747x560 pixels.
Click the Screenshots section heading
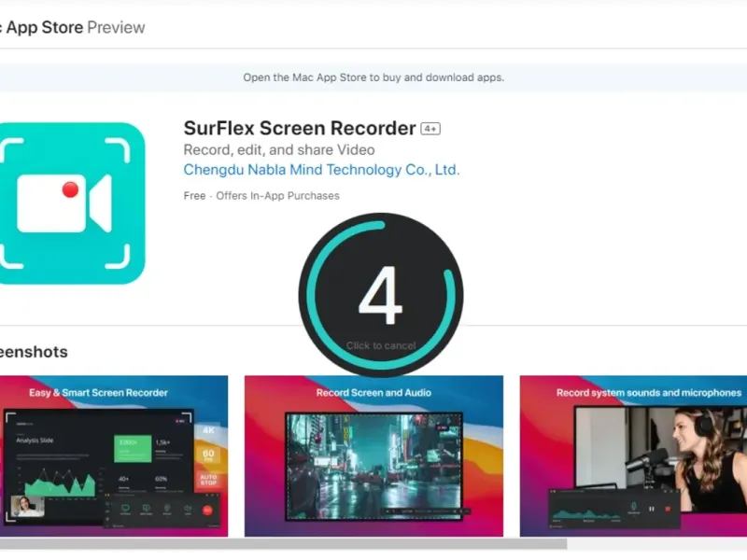tap(34, 352)
